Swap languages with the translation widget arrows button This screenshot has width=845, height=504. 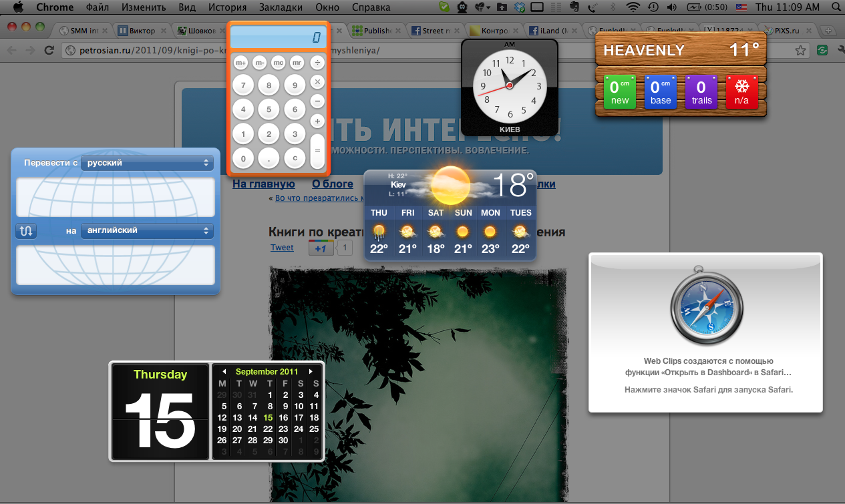click(x=26, y=231)
